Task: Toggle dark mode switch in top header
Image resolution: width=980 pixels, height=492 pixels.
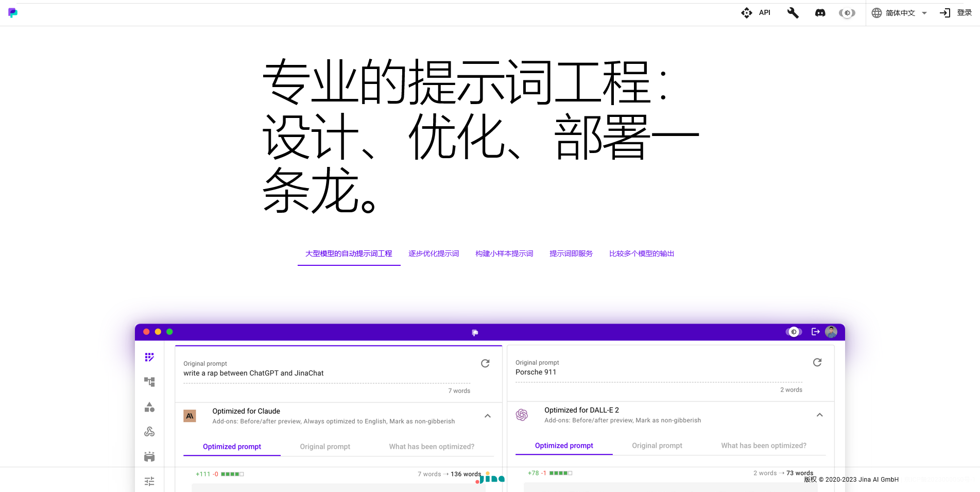Action: (x=847, y=13)
